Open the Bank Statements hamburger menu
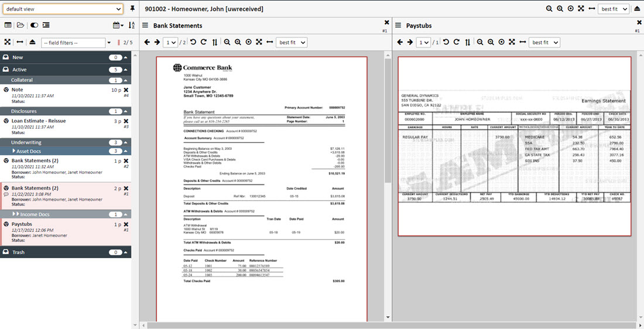This screenshot has height=329, width=644. point(145,26)
